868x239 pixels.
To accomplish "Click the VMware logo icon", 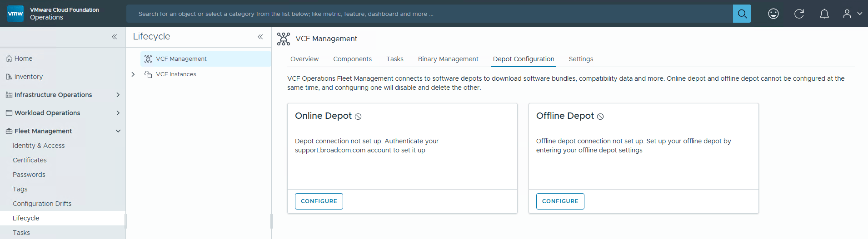I will point(15,14).
